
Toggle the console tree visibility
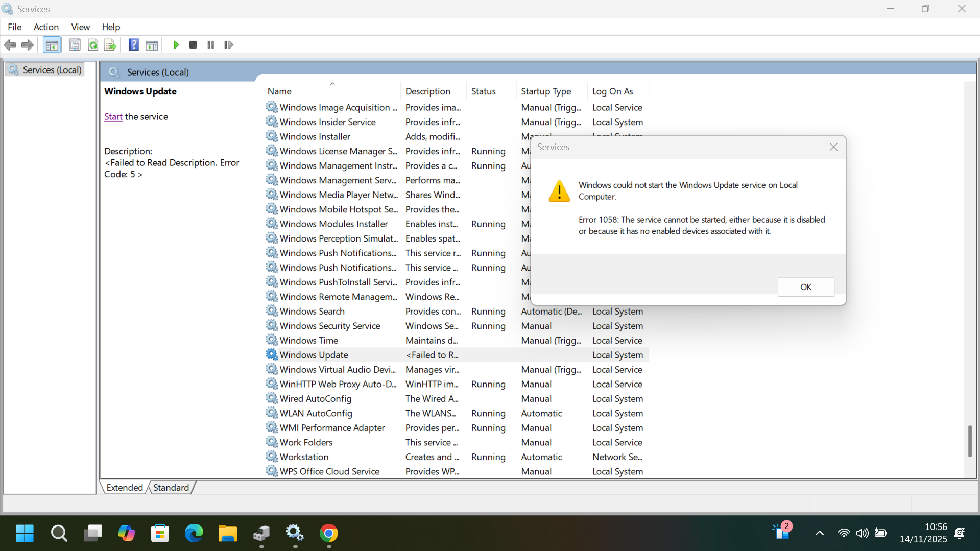52,45
